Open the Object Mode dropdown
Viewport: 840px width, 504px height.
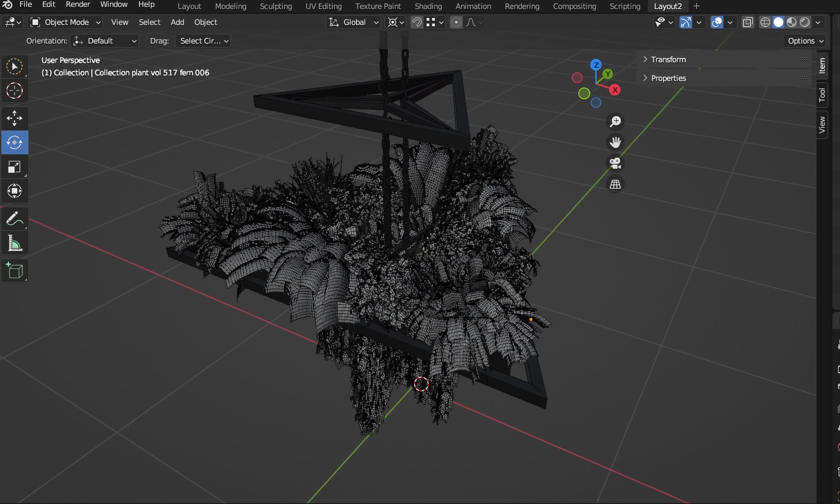pyautogui.click(x=66, y=22)
